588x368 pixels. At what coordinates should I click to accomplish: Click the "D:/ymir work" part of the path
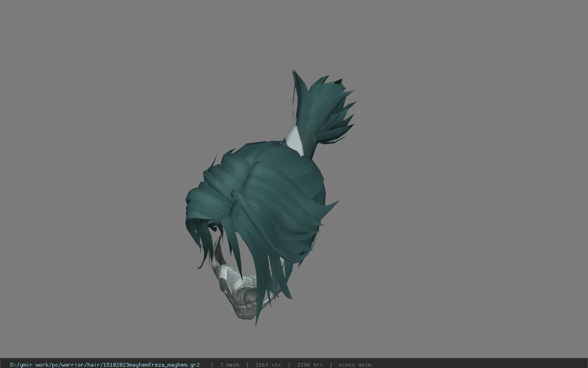(28, 365)
